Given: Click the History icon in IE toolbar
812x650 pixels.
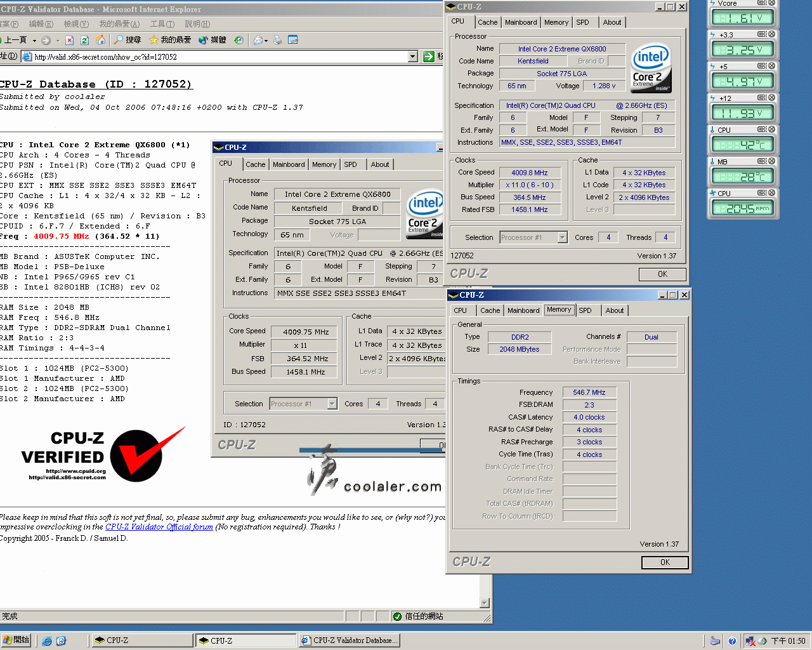Looking at the screenshot, I should tap(239, 40).
